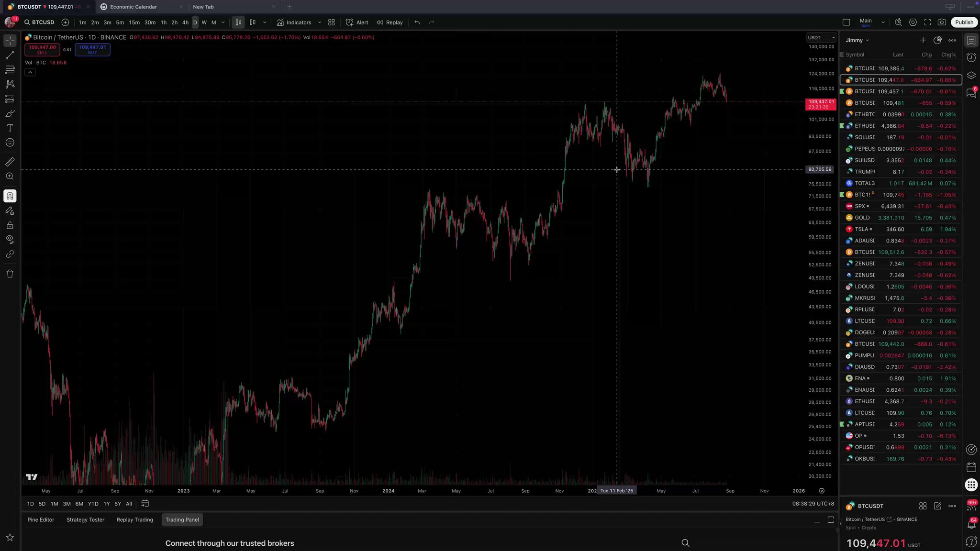This screenshot has width=980, height=551.
Task: Select the W weekly timeframe
Action: click(x=204, y=22)
